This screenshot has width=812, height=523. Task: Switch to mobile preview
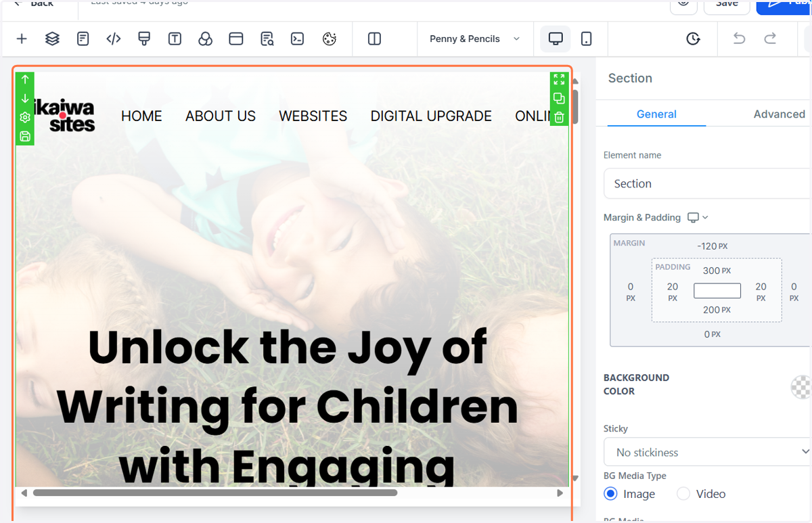click(587, 39)
